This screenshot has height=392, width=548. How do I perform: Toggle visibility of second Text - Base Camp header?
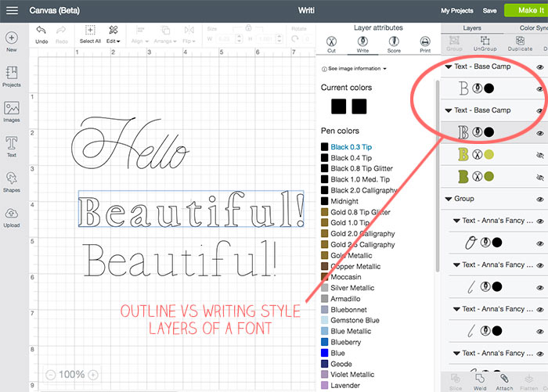point(540,111)
